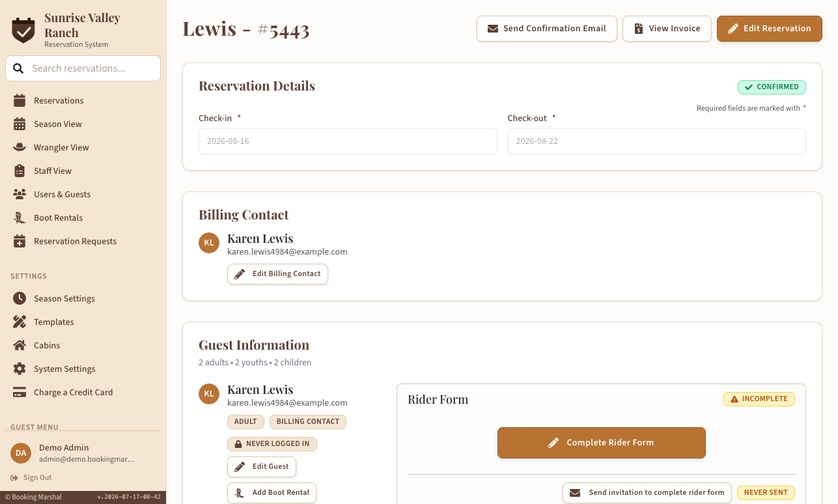Image resolution: width=838 pixels, height=504 pixels.
Task: Send invitation to complete rider form
Action: (x=647, y=493)
